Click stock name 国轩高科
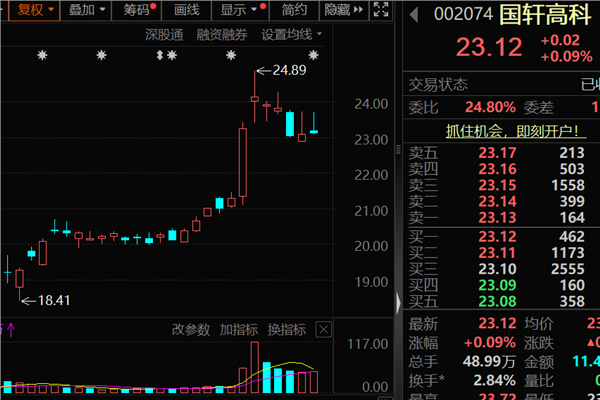This screenshot has width=600, height=400. pyautogui.click(x=545, y=15)
